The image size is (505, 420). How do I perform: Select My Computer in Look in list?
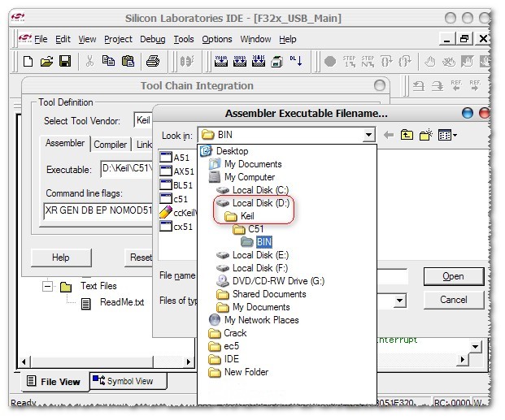[x=250, y=177]
